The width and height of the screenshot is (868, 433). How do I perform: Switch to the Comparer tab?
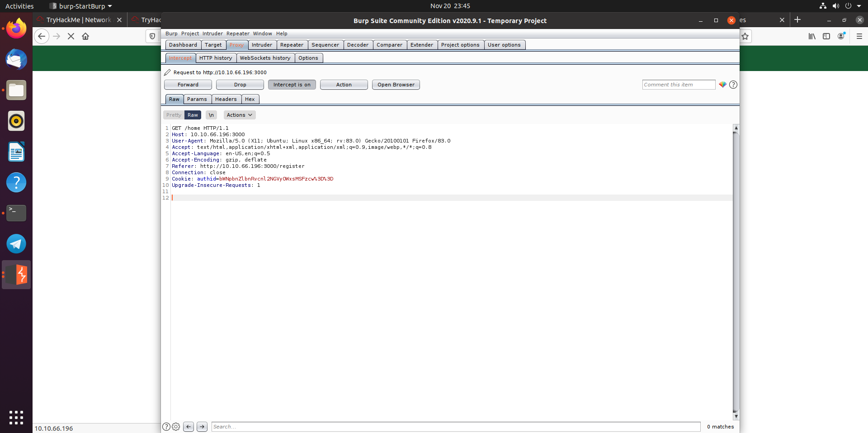tap(389, 45)
